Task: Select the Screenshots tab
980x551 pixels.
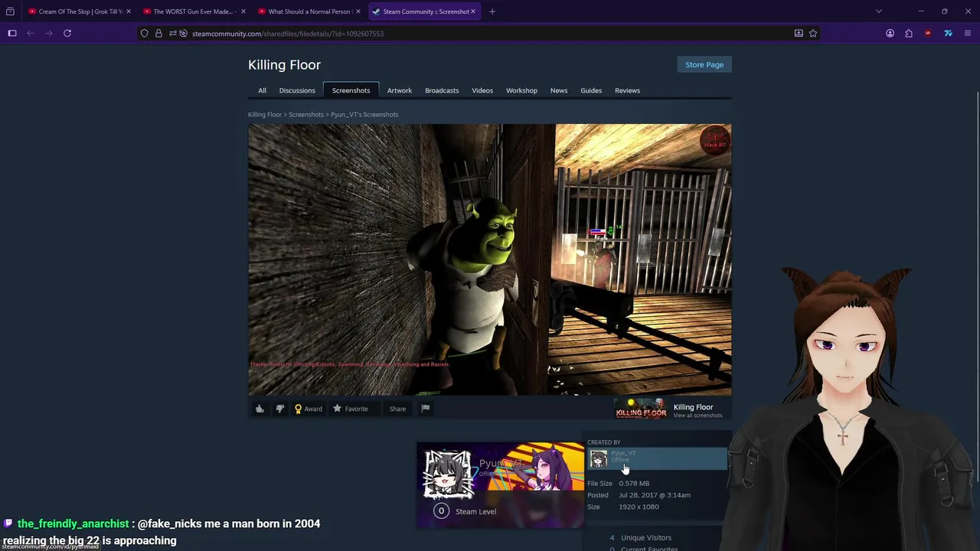Action: pos(351,90)
